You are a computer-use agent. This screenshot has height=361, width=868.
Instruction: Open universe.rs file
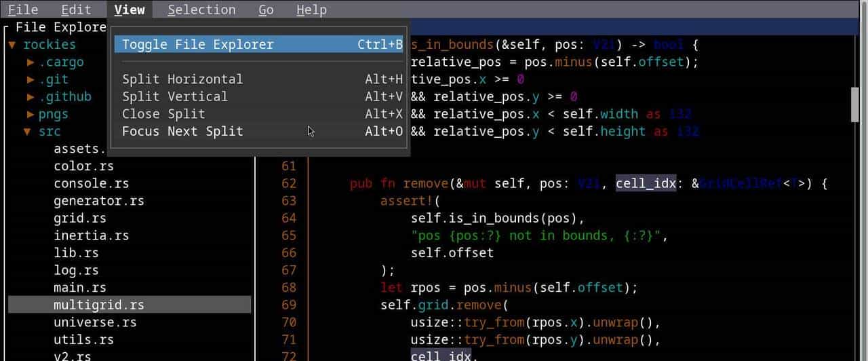click(95, 322)
